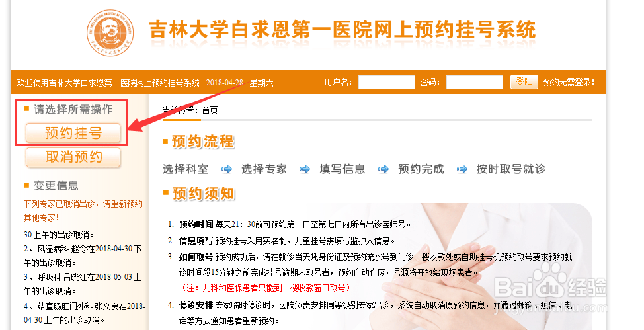Viewport: 644px width, 330px height.
Task: Click the 下列专家已取消出诊 warning text
Action: pyautogui.click(x=83, y=210)
